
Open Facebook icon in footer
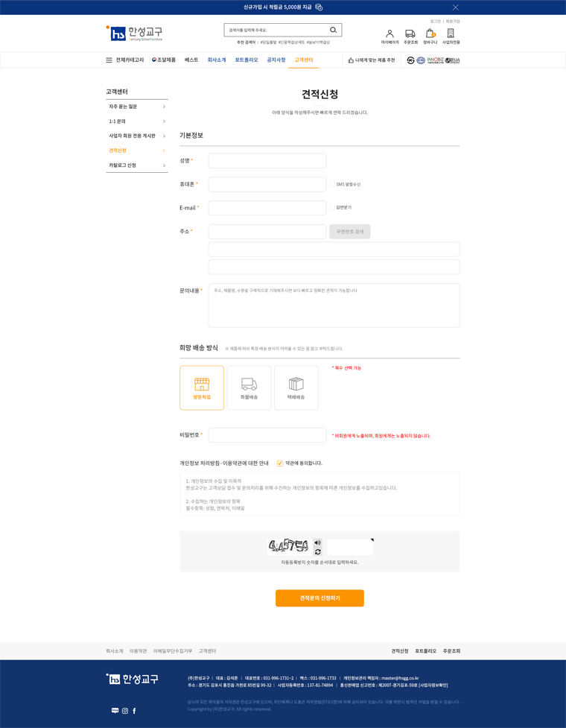(135, 711)
